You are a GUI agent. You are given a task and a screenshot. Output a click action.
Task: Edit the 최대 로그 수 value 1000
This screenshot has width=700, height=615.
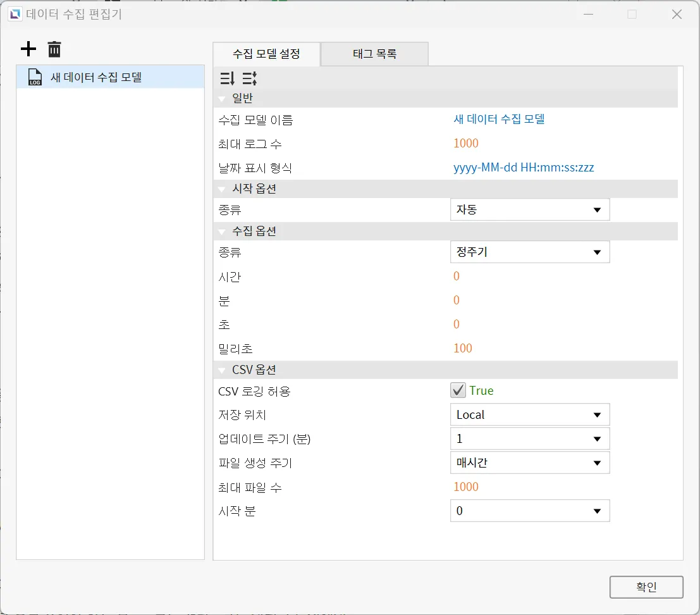466,144
